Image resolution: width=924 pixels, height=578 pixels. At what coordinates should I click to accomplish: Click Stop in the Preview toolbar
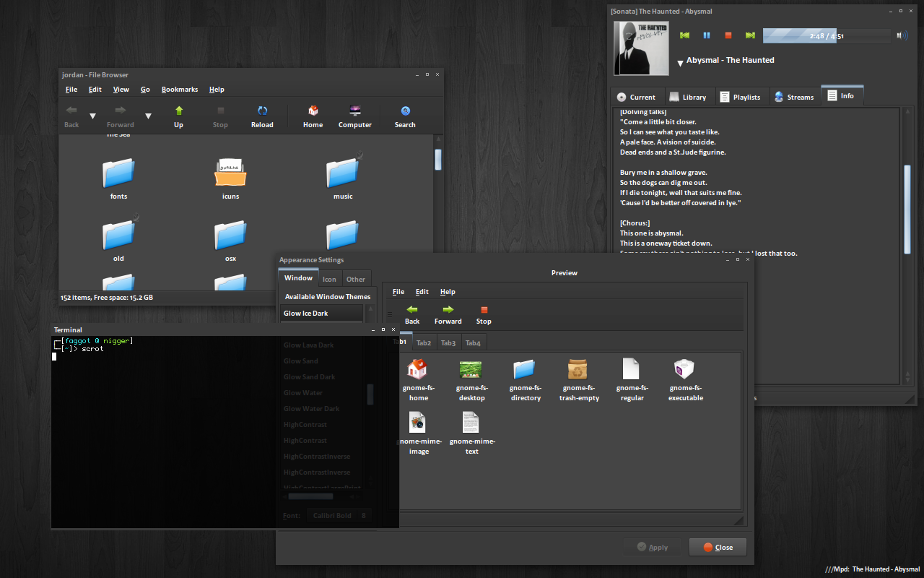coord(484,315)
